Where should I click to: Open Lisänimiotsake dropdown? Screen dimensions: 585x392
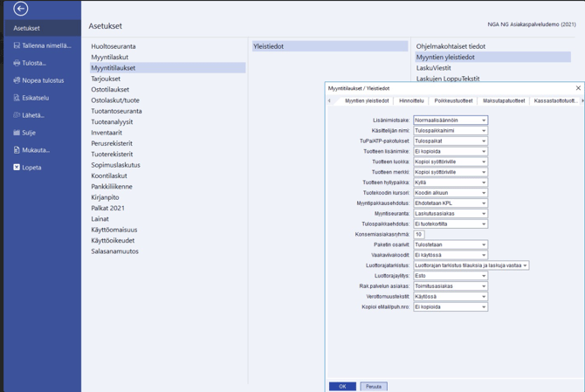click(x=451, y=120)
